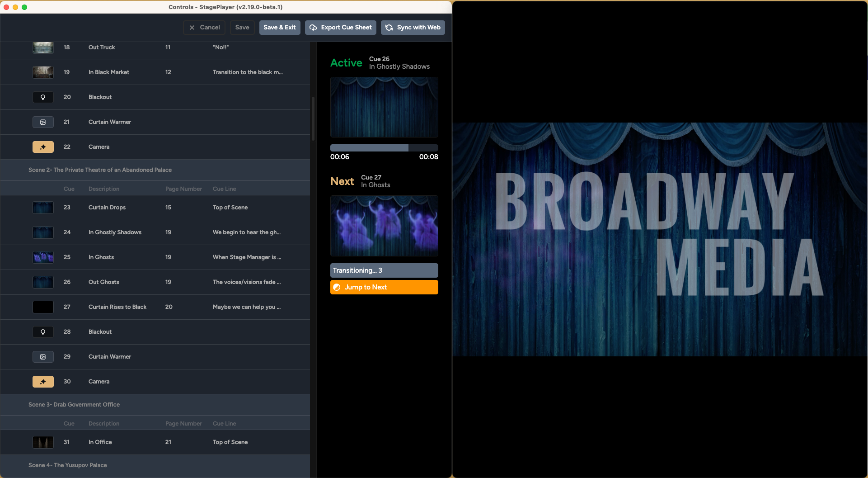Screen dimensions: 868x478
Task: Click the Broadway Media output display
Action: pyautogui.click(x=660, y=239)
